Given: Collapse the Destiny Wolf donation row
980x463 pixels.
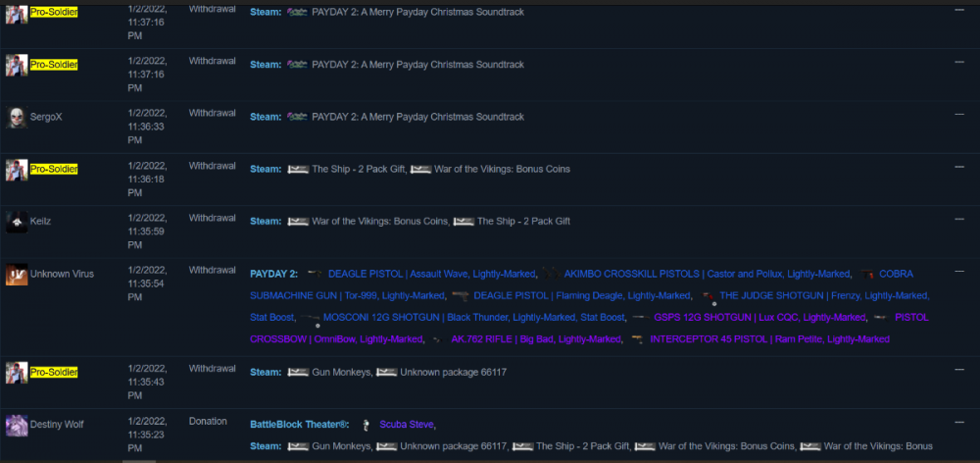Looking at the screenshot, I should (x=959, y=421).
